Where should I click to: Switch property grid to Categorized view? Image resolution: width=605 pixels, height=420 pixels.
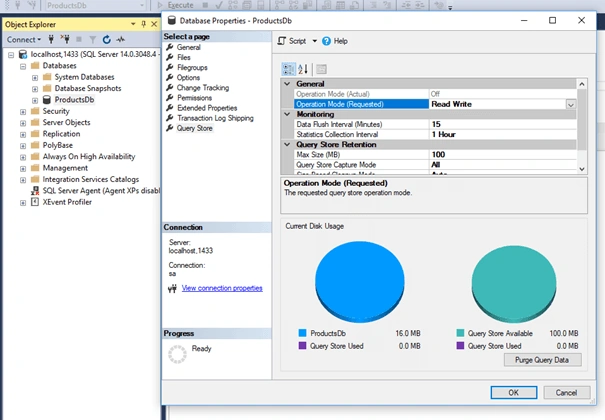288,69
